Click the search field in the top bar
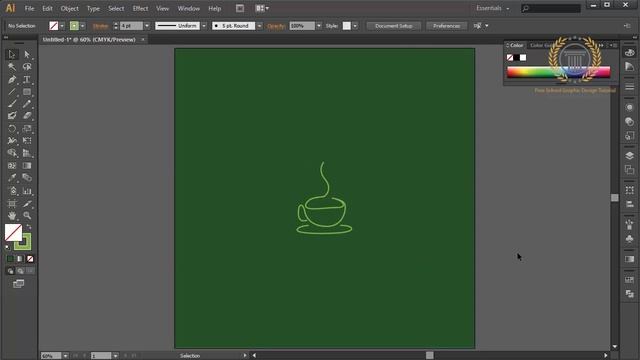 (x=551, y=8)
